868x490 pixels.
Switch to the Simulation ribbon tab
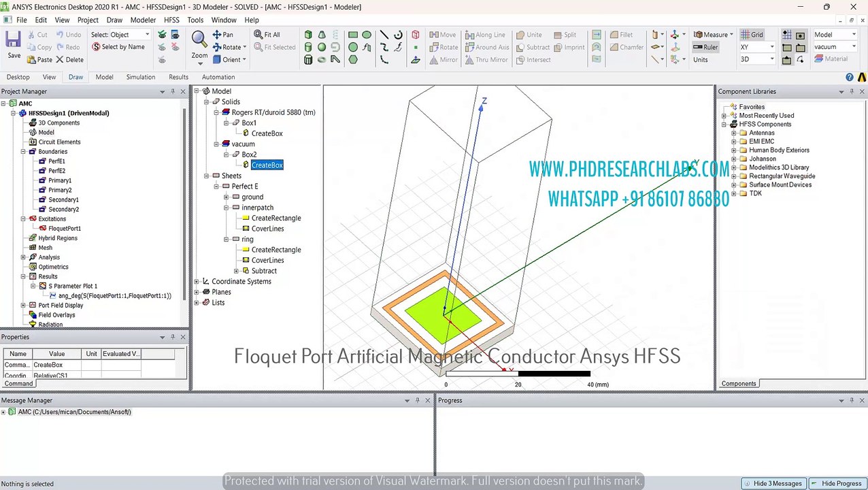tap(141, 78)
